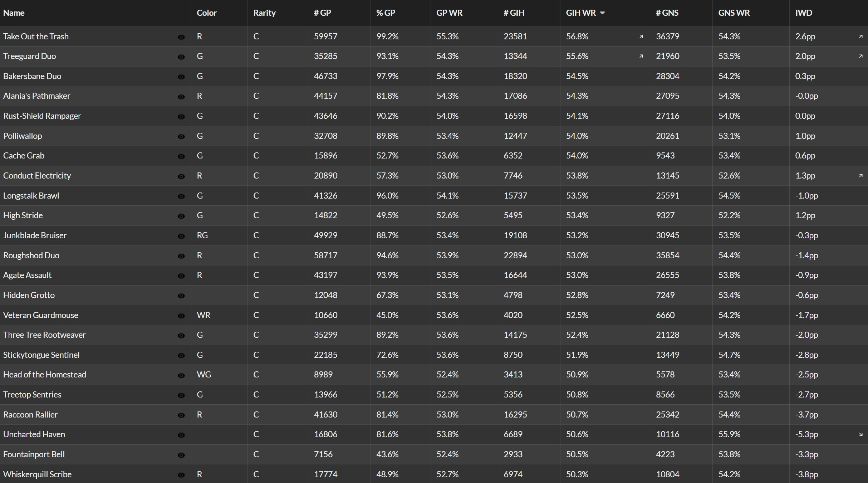Click the Color column header
This screenshot has width=868, height=483.
[x=207, y=13]
